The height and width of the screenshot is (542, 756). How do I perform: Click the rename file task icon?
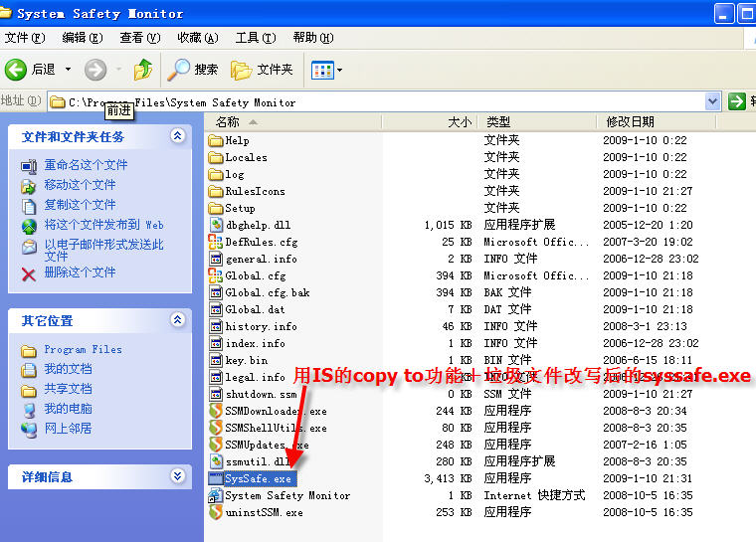click(x=29, y=166)
